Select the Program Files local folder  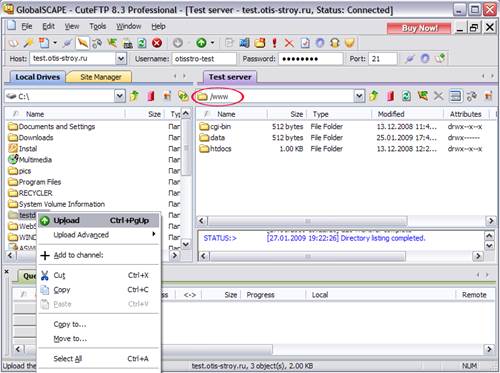35,182
